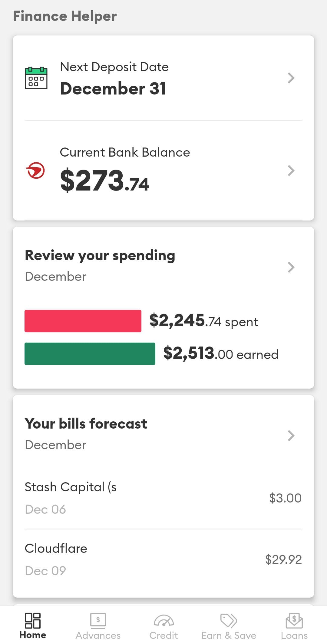View the $273.74 balance amount
The width and height of the screenshot is (327, 644).
pos(104,181)
